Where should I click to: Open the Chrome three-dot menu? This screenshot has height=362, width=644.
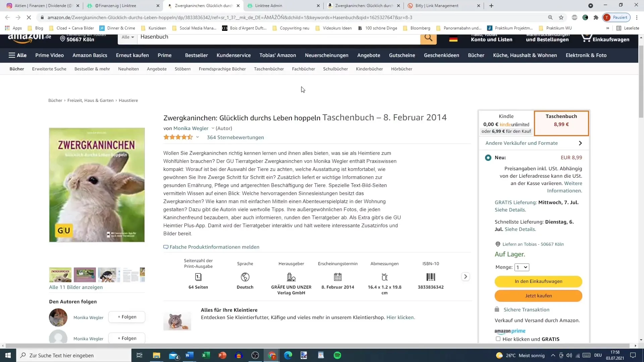coord(637,17)
